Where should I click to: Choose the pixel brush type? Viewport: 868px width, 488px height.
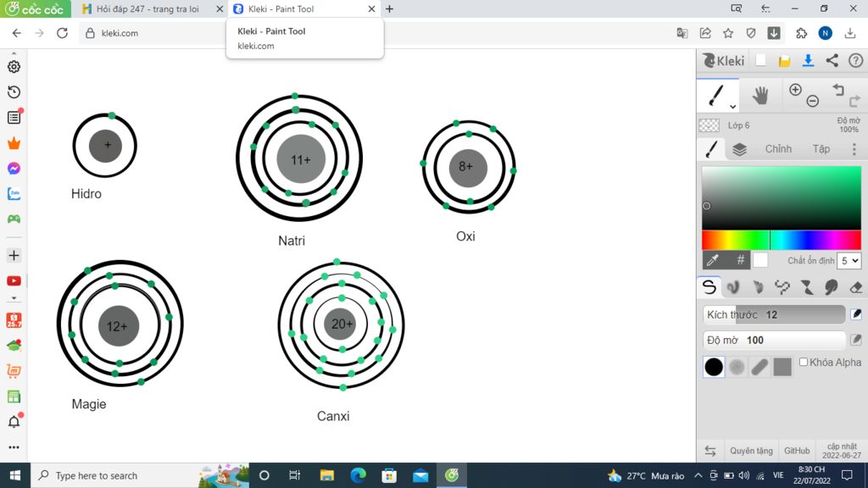[x=782, y=286]
